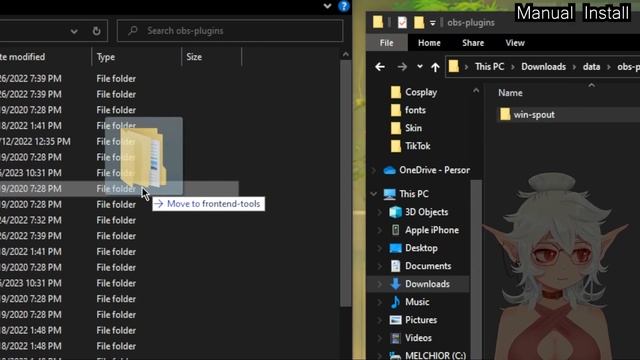The image size is (640, 360).
Task: Click left window vertical scrollbar
Action: (346, 184)
